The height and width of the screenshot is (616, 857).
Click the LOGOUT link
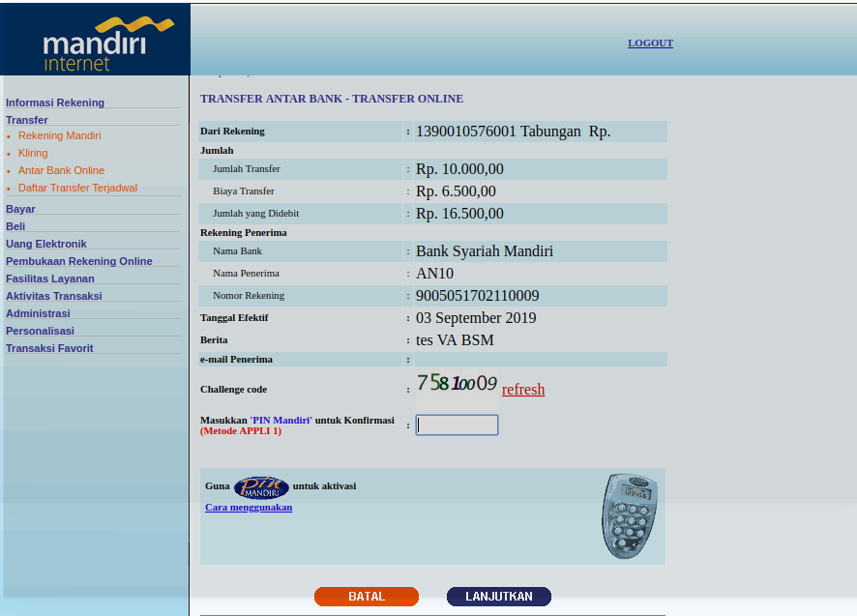click(x=650, y=44)
